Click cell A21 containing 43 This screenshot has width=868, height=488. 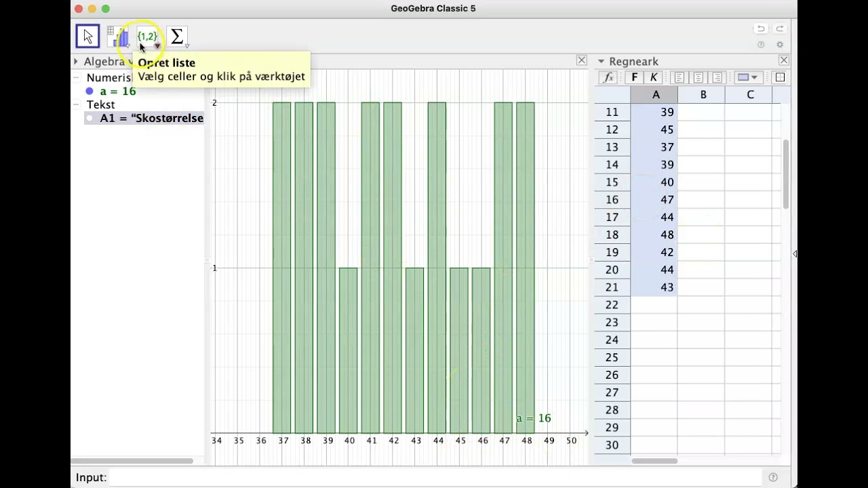point(654,287)
